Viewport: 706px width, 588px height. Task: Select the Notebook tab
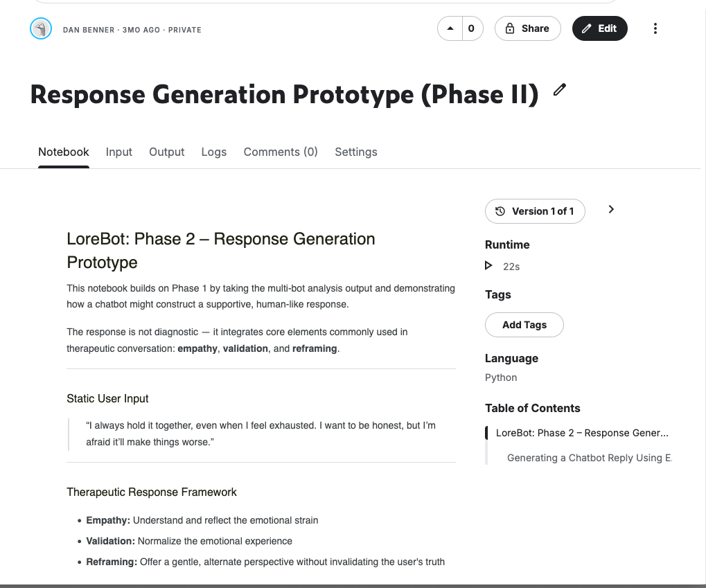64,152
